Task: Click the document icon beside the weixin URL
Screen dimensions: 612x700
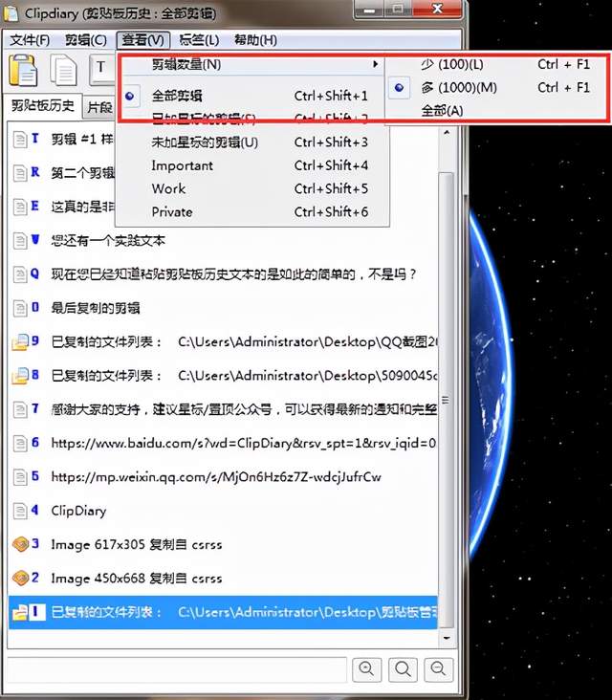Action: [x=20, y=477]
